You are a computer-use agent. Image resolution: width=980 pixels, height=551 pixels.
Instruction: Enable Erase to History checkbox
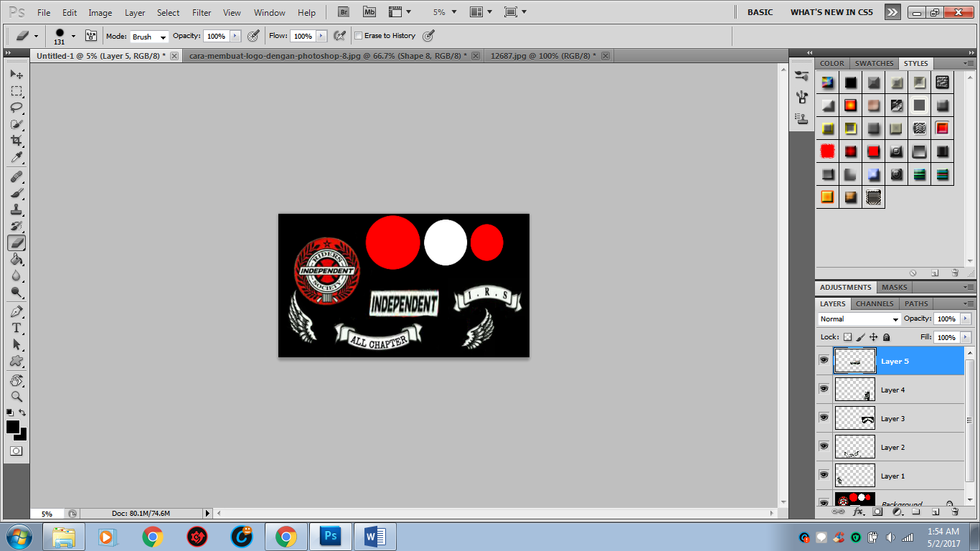(x=359, y=36)
